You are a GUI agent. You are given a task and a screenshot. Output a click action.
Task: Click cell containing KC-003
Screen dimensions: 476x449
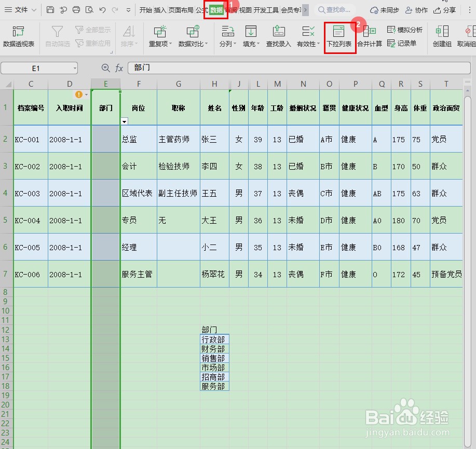pos(31,193)
